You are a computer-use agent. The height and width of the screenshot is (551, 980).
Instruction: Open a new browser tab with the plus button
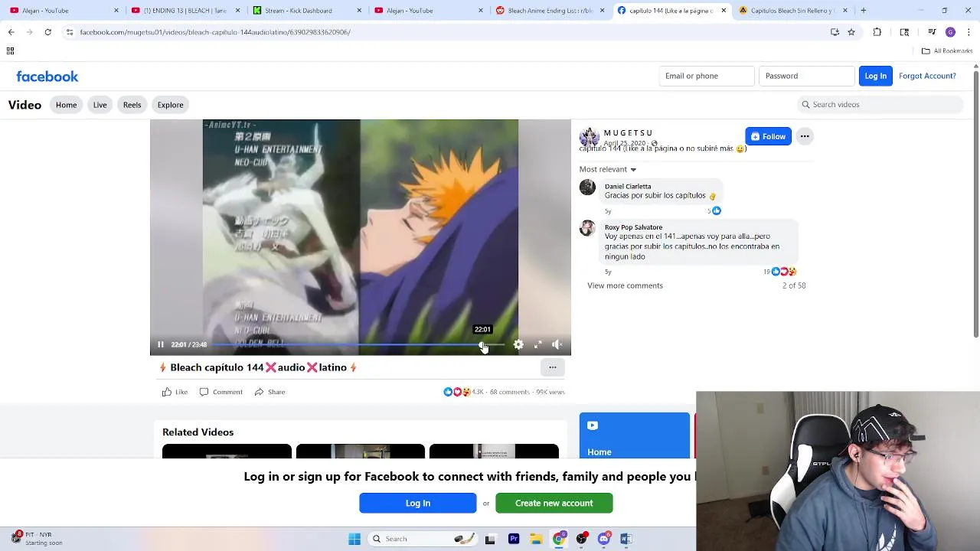pyautogui.click(x=863, y=11)
